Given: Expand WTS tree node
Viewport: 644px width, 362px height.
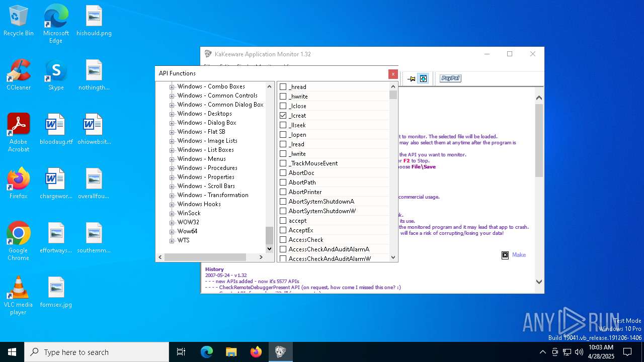Looking at the screenshot, I should tap(172, 240).
